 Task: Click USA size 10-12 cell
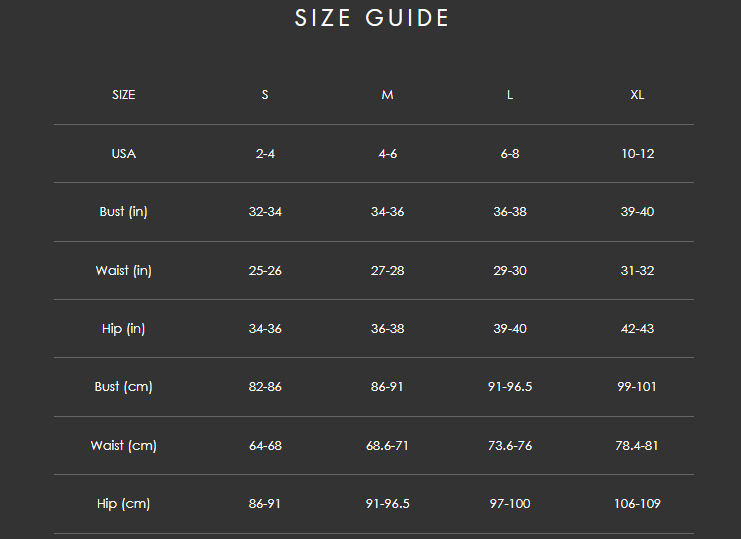pyautogui.click(x=637, y=154)
